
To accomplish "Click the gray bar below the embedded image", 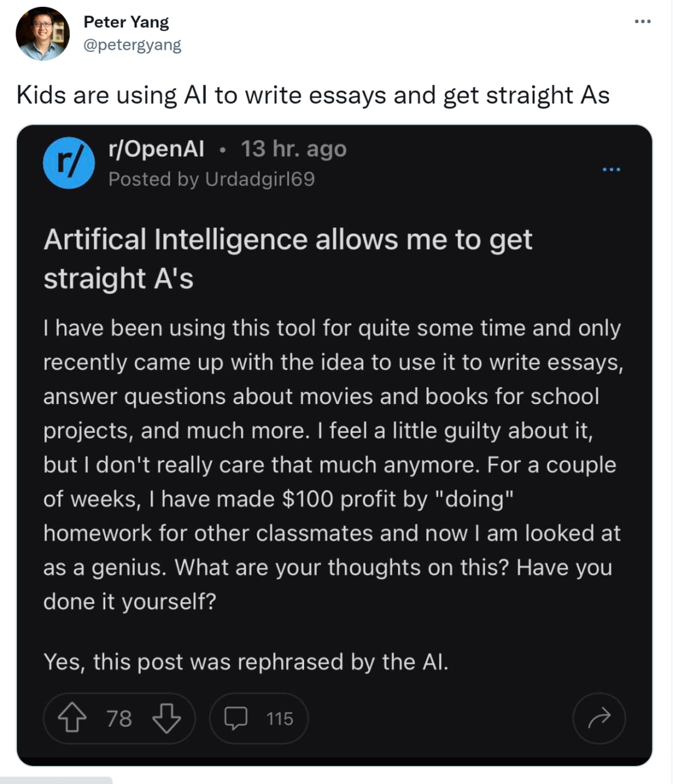I will (x=56, y=780).
